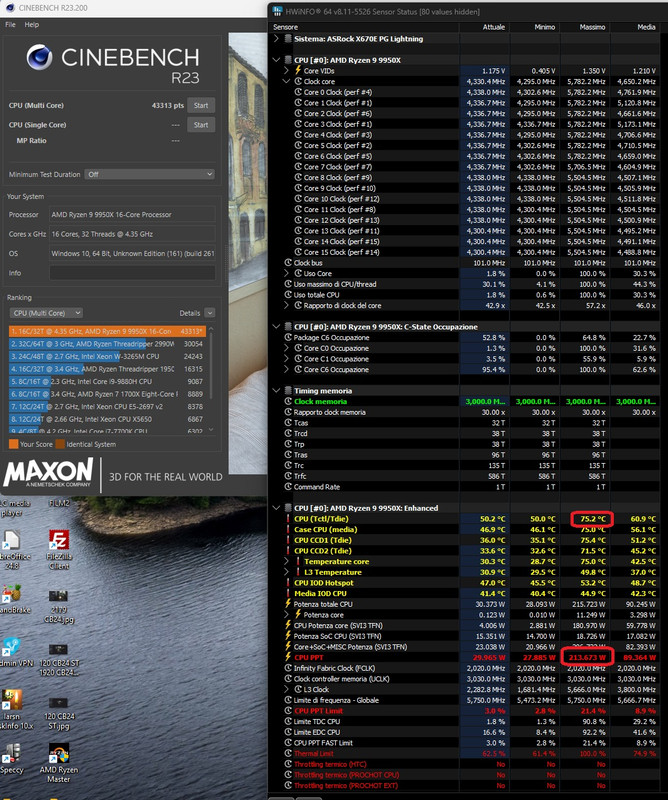This screenshot has height=800, width=668.
Task: Collapse the Clock core subtree
Action: [287, 82]
